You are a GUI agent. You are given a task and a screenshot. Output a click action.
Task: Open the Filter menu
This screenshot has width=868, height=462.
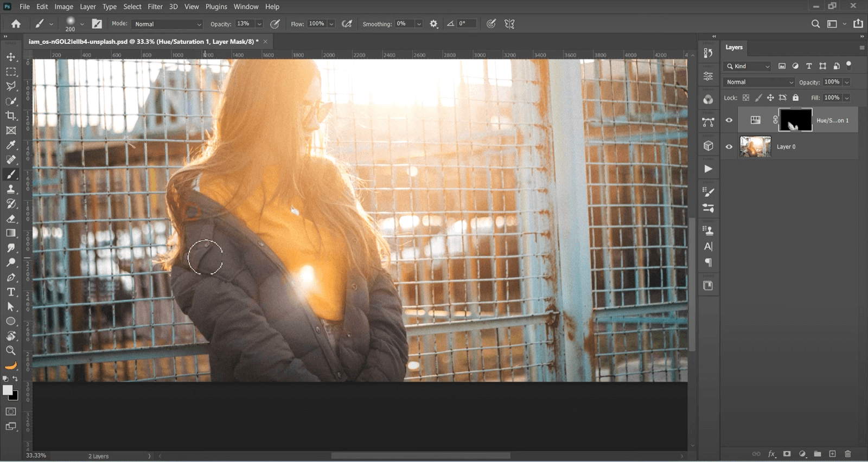[155, 7]
